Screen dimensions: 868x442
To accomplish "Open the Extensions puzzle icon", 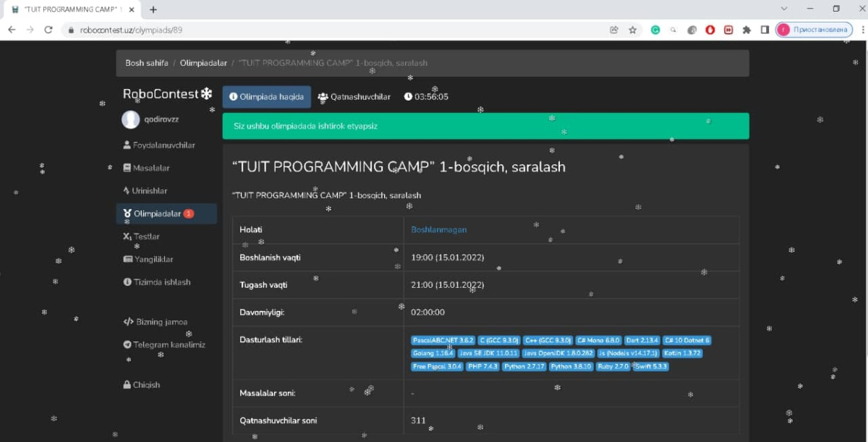I will [746, 30].
